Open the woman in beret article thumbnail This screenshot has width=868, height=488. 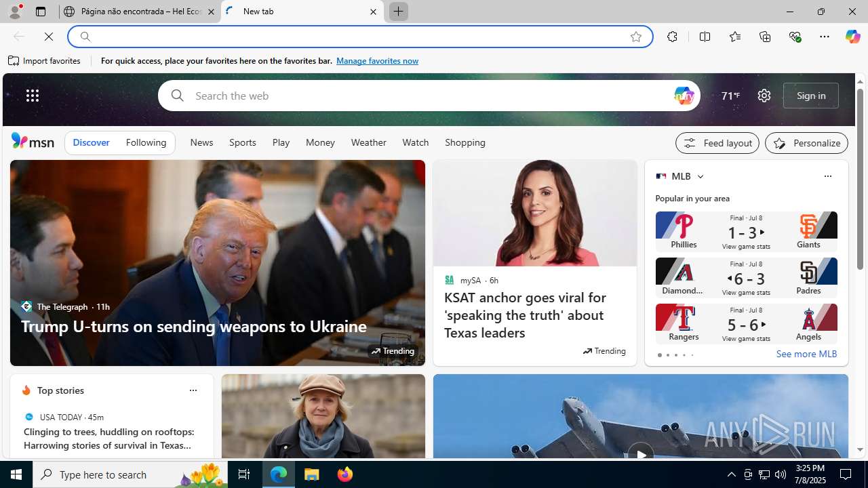tap(323, 416)
